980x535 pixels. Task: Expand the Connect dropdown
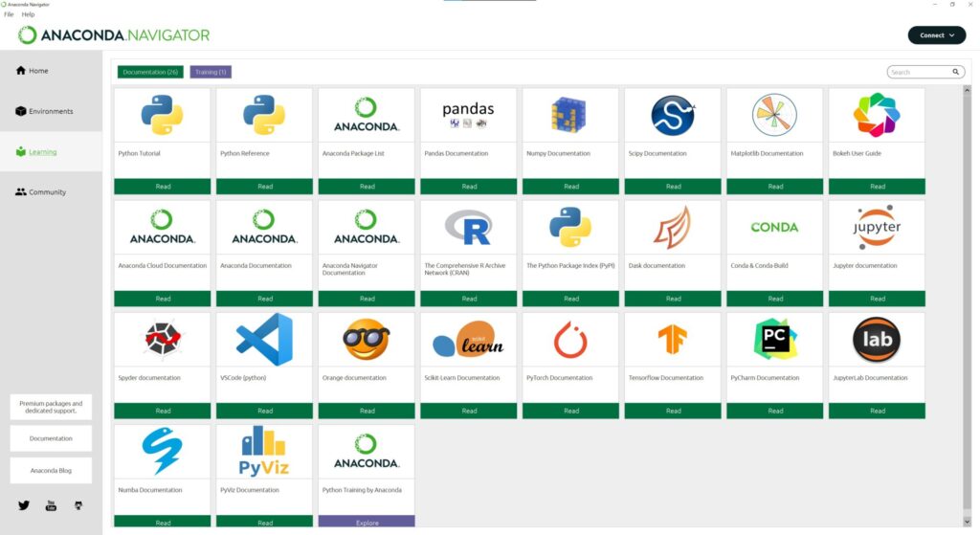(936, 35)
